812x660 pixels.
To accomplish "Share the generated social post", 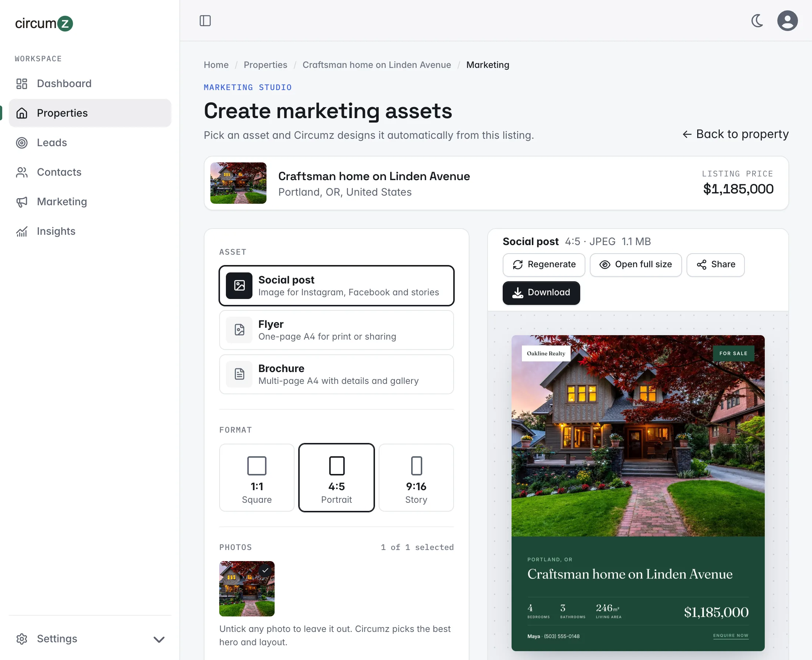I will pyautogui.click(x=715, y=265).
